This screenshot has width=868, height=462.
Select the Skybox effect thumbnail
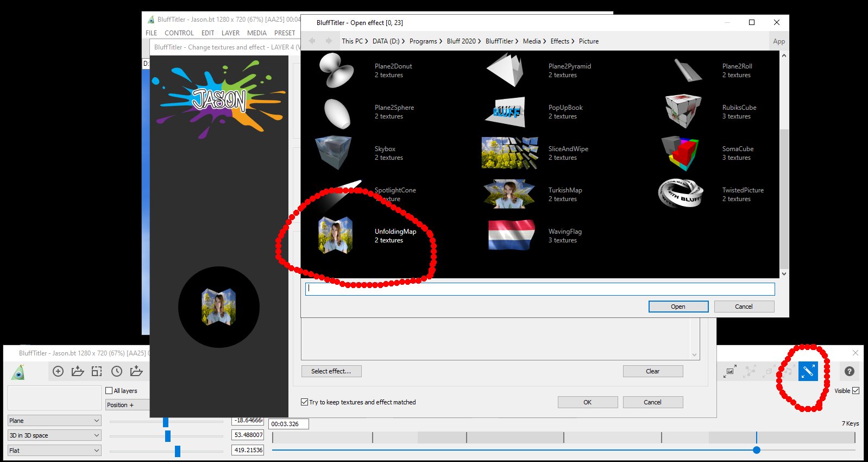[x=333, y=153]
